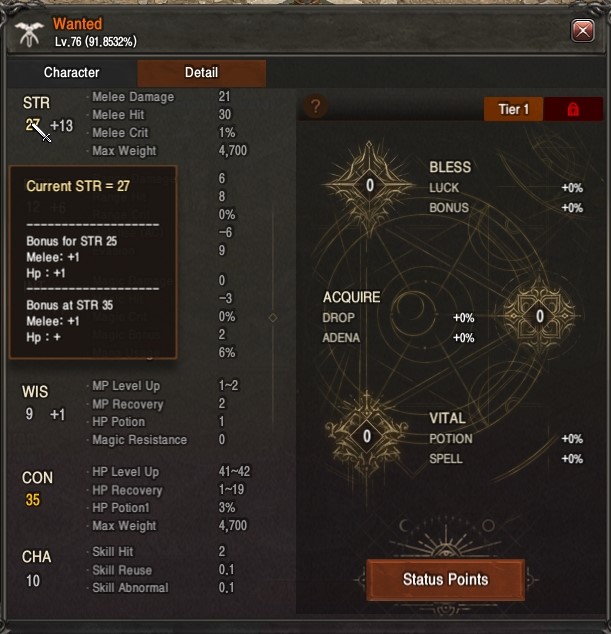Click the question mark help icon

(315, 107)
